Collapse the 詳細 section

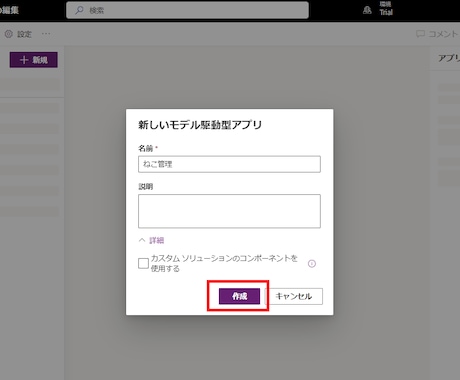(x=152, y=240)
